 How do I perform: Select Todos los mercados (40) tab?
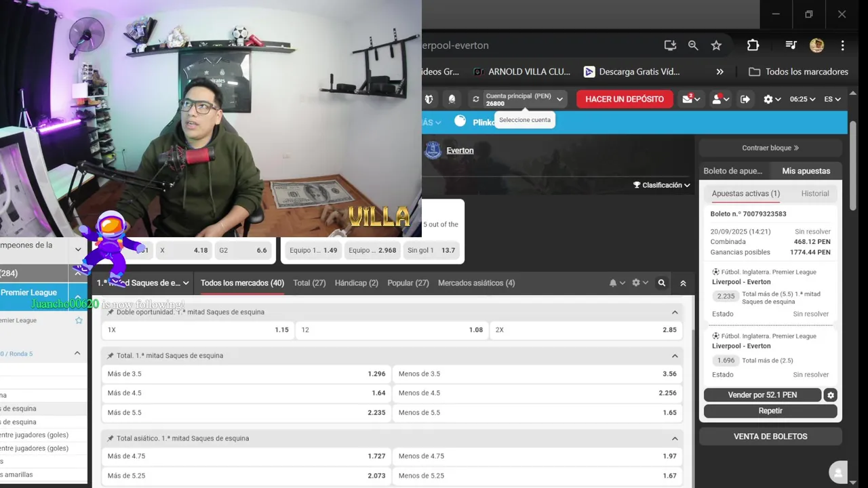tap(242, 283)
